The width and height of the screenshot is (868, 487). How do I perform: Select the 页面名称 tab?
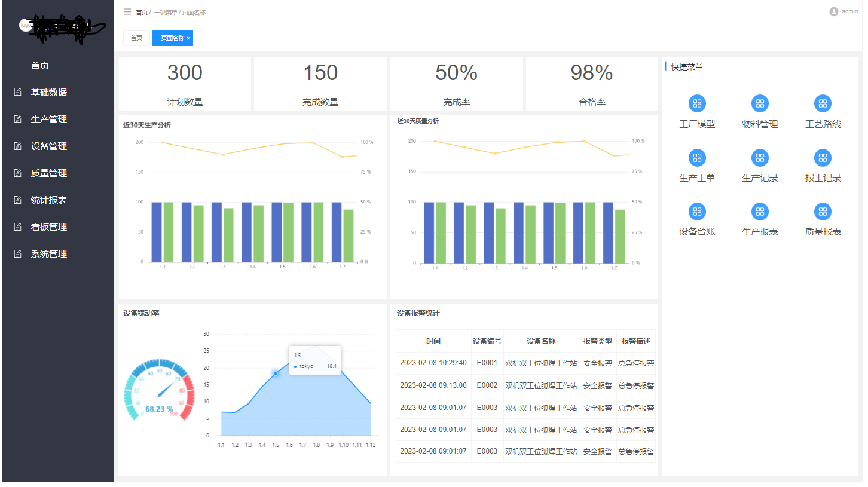172,38
